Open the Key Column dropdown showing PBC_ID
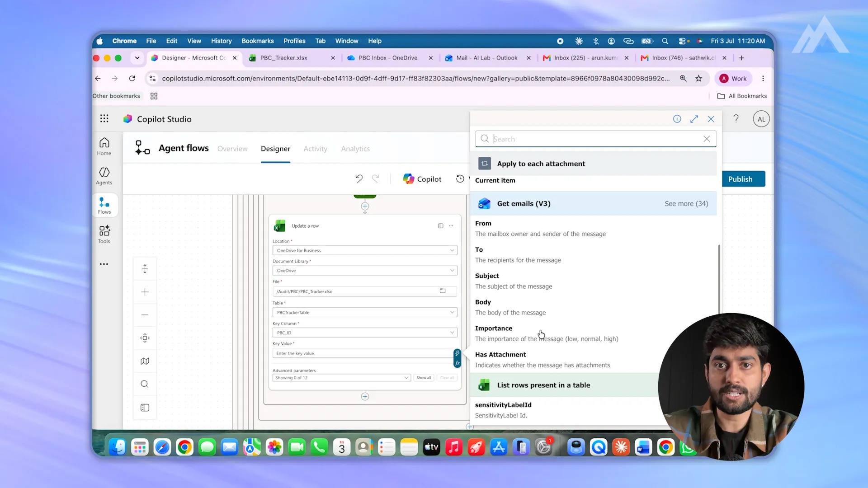868x488 pixels. 365,333
